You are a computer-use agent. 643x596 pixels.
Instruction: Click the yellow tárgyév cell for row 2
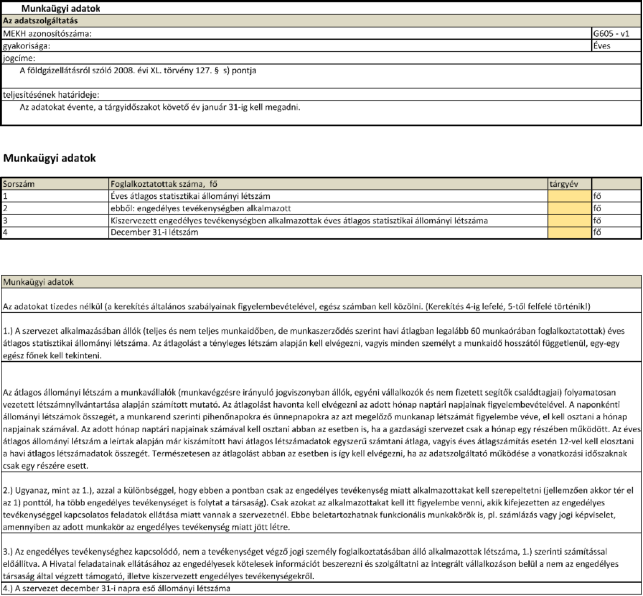click(x=569, y=208)
